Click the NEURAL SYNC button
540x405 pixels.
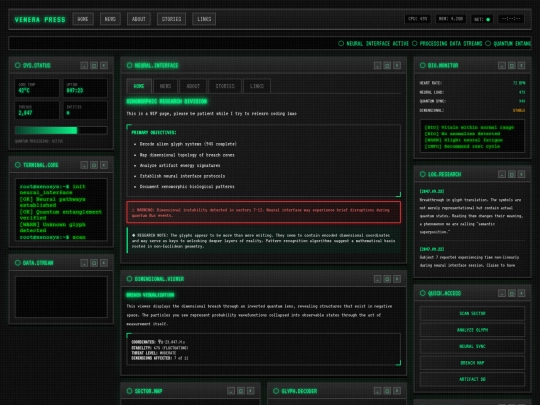point(472,346)
